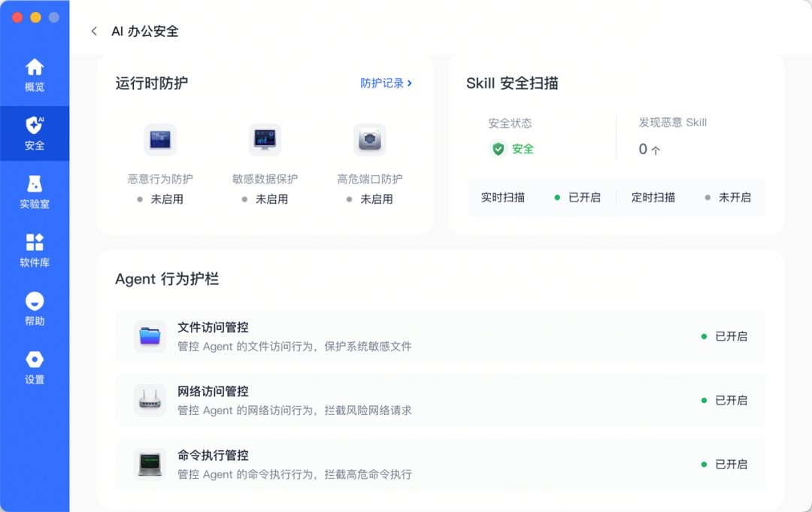Click 未启用 under 高危端口防护
This screenshot has width=812, height=512.
370,199
